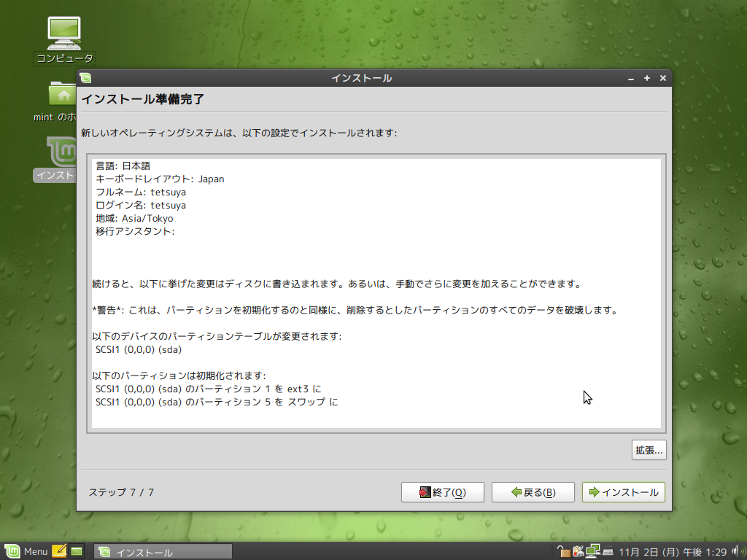
Task: Click the インストール準備完了 heading
Action: pyautogui.click(x=143, y=99)
